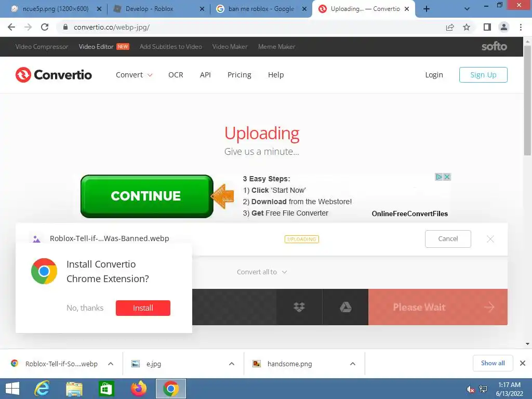Viewport: 532px width, 399px height.
Task: Open the Video Maker link
Action: click(x=230, y=46)
